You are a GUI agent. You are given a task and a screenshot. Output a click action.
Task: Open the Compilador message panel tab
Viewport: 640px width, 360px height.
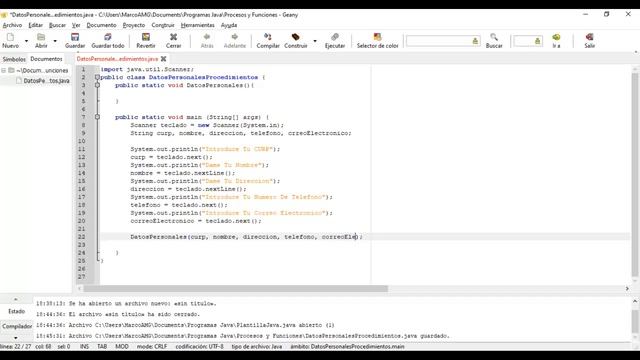click(x=16, y=326)
